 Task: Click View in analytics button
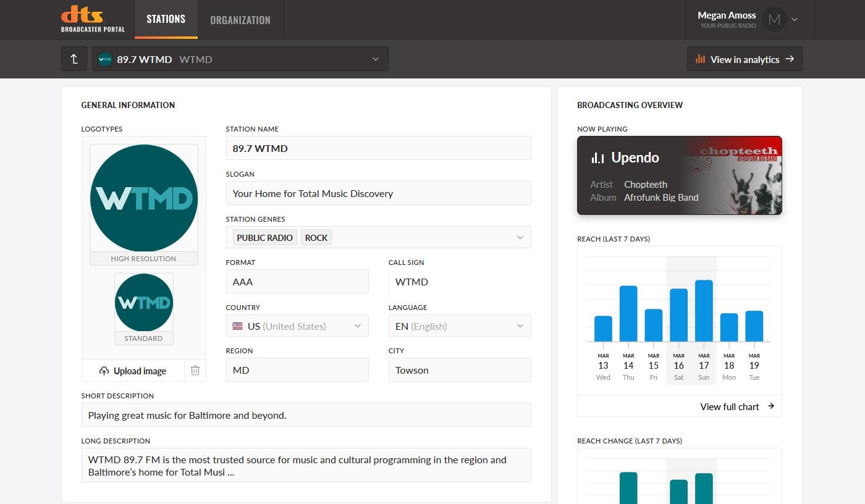pos(745,59)
